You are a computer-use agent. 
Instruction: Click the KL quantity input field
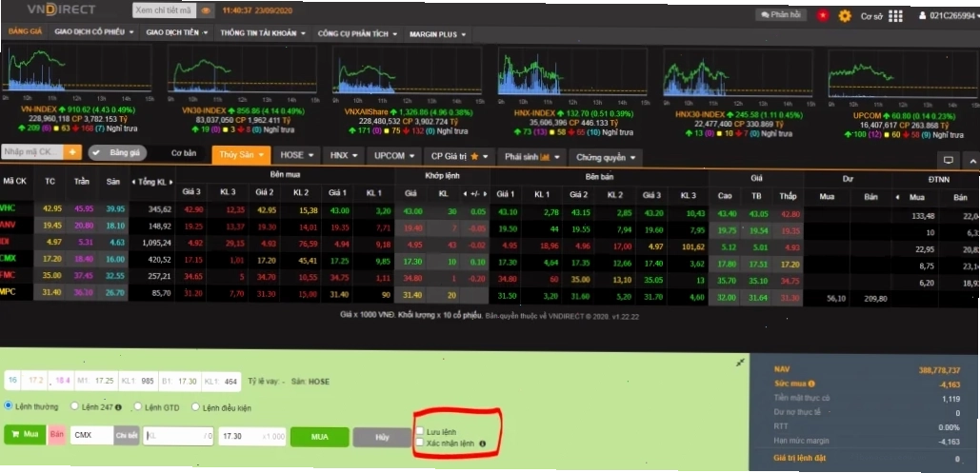179,436
